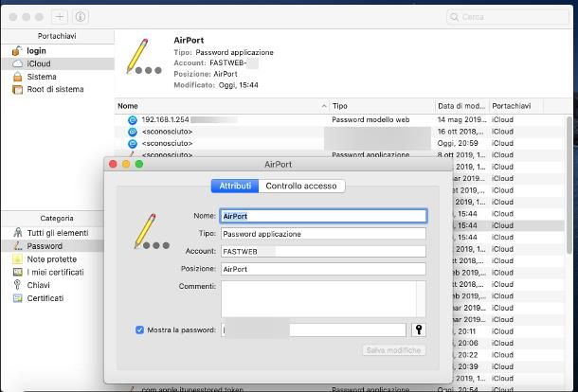578x392 pixels.
Task: Click the Account field with FASTWEB
Action: [323, 252]
